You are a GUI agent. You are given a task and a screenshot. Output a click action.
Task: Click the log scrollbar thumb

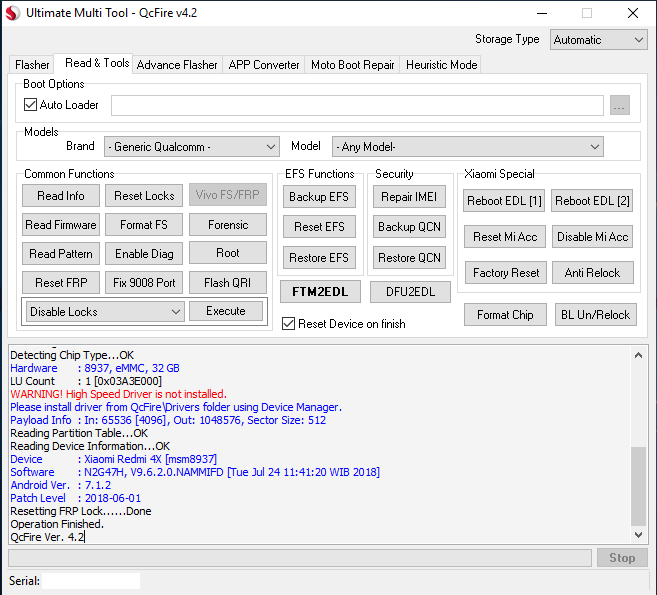(639, 486)
